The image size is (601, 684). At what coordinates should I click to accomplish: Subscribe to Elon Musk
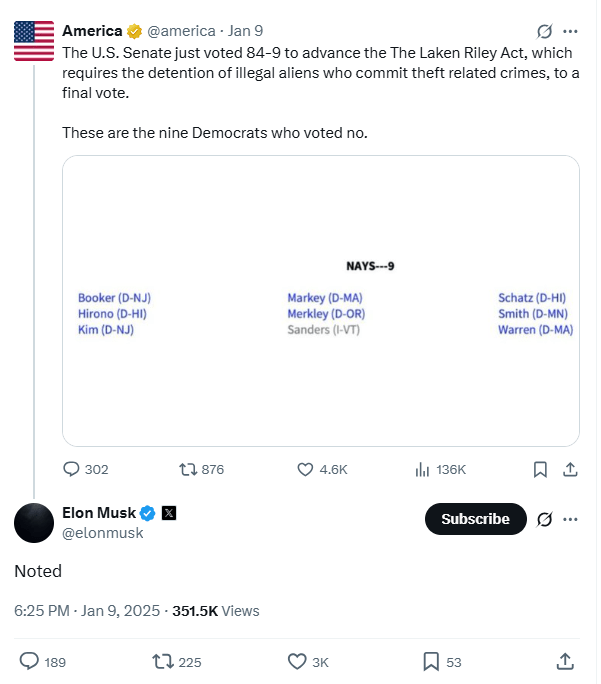pyautogui.click(x=475, y=519)
